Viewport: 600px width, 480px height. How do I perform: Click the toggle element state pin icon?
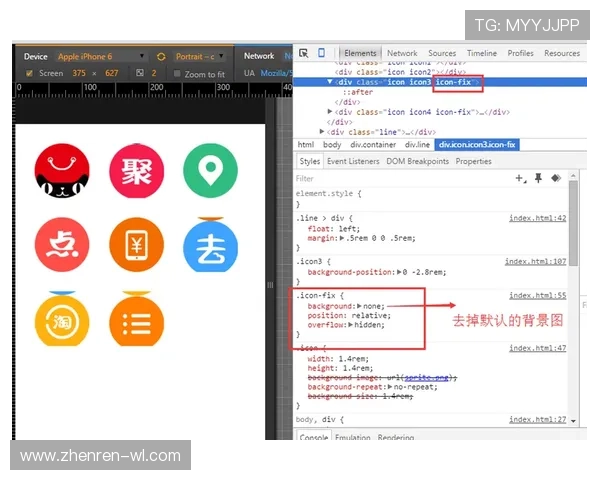click(538, 178)
